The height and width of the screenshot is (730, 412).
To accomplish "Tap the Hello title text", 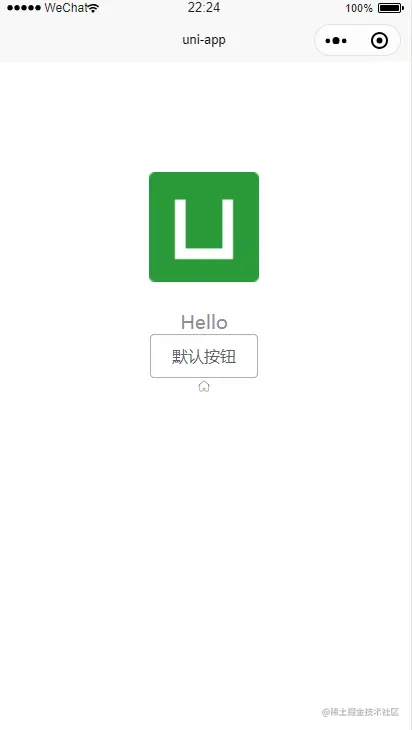I will [204, 322].
